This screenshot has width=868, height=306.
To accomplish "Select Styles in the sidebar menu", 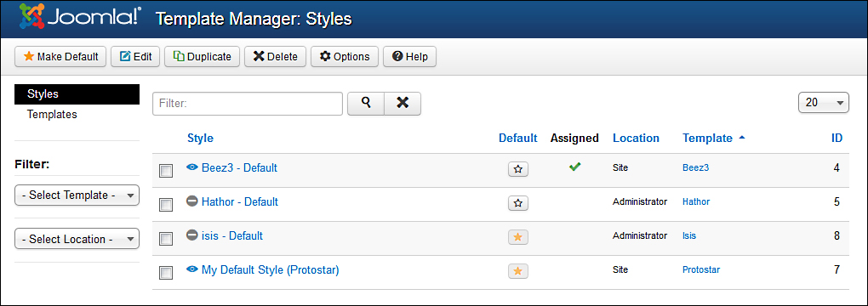I will (77, 94).
